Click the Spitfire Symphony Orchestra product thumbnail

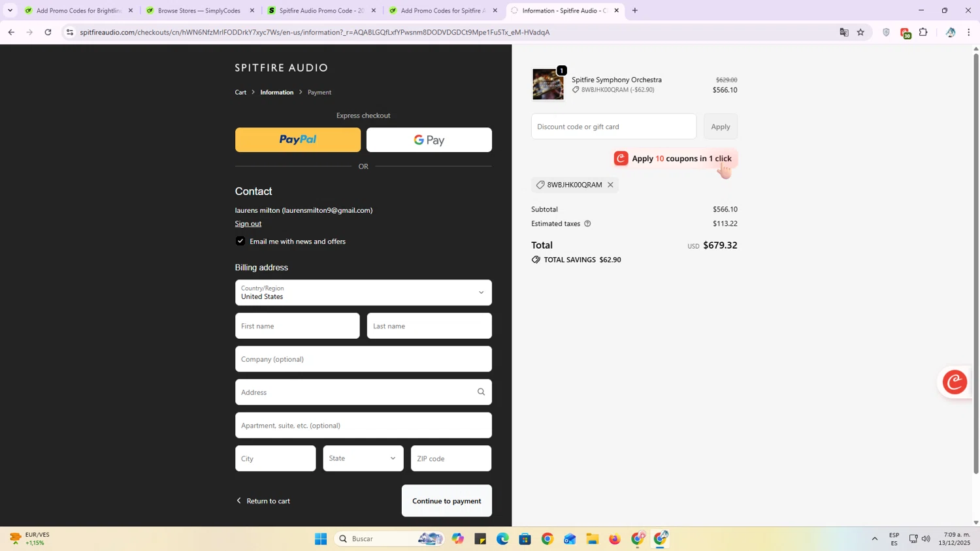[548, 84]
